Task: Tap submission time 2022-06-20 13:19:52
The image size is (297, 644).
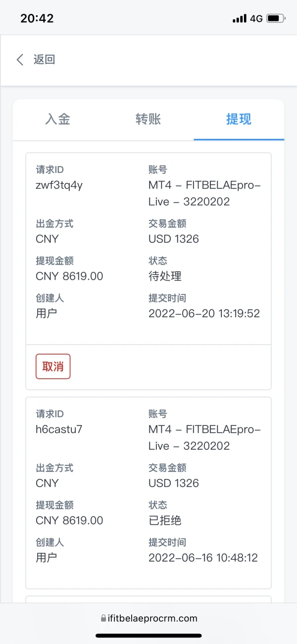Action: point(204,313)
